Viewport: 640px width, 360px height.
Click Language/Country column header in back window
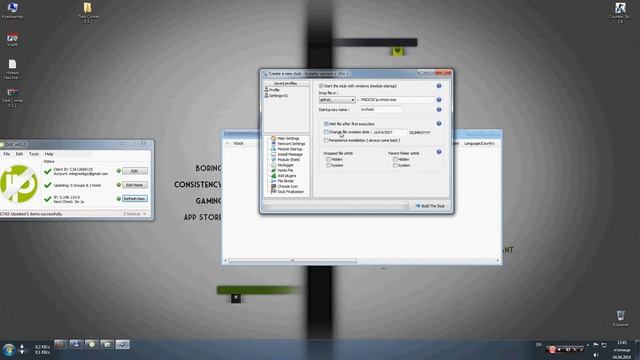point(479,143)
